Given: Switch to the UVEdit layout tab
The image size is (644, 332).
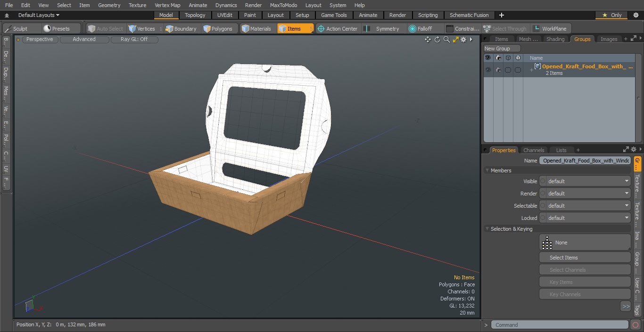Looking at the screenshot, I should coord(225,15).
